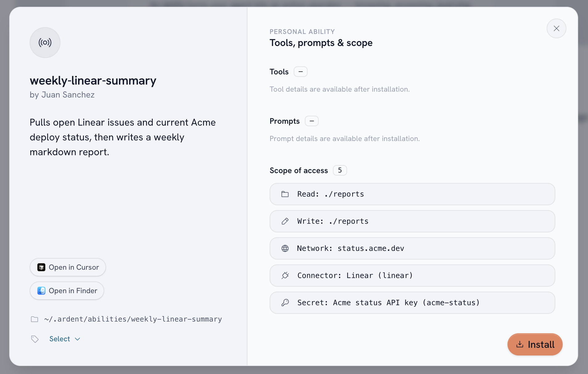Select the Network: status.acme.dev scope row
This screenshot has height=374, width=588.
pyautogui.click(x=412, y=248)
